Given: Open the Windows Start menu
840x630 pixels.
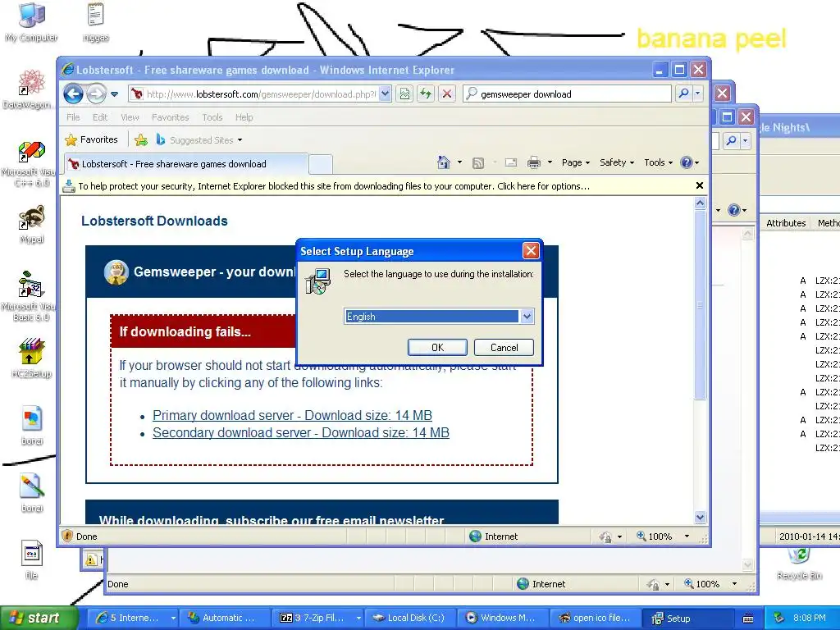Looking at the screenshot, I should [x=38, y=618].
